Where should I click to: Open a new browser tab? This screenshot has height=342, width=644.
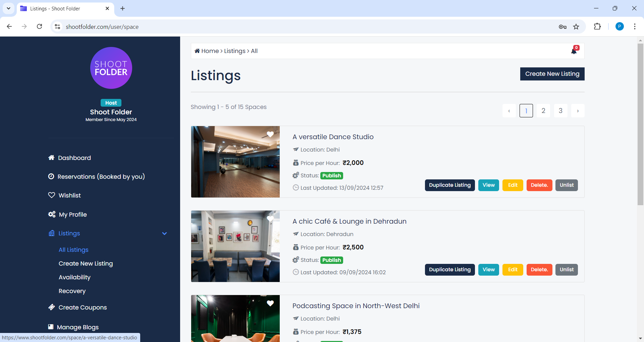pos(123,8)
